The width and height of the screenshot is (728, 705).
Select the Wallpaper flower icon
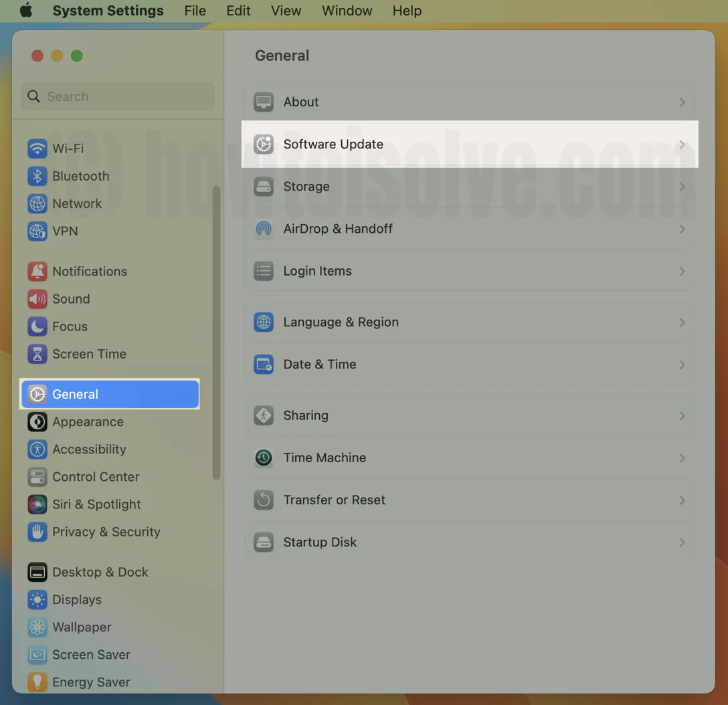coord(37,627)
